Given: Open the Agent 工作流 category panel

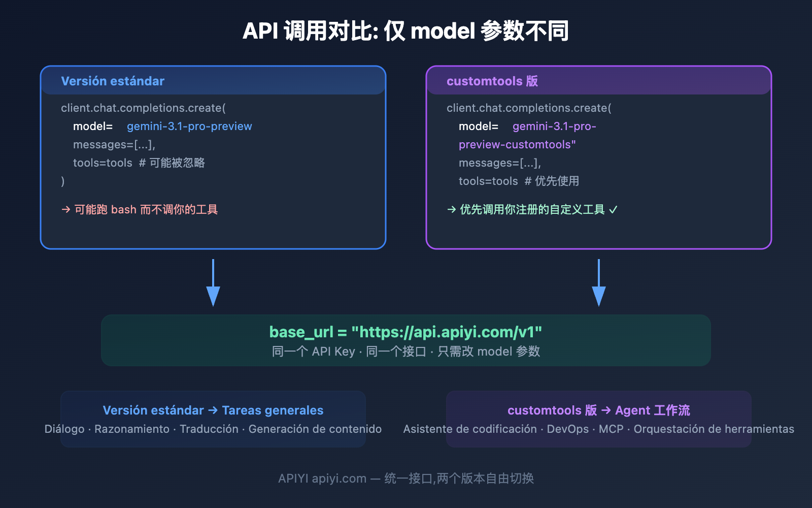Looking at the screenshot, I should pos(599,420).
